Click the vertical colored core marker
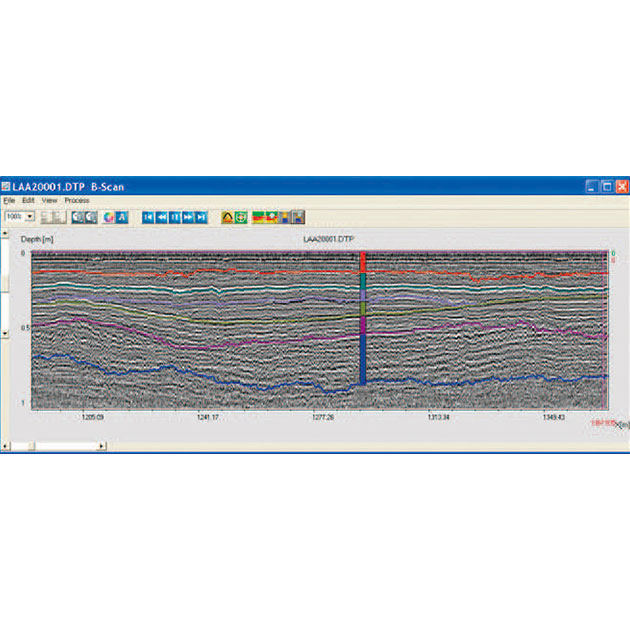Screen dimensions: 630x630 point(363,320)
